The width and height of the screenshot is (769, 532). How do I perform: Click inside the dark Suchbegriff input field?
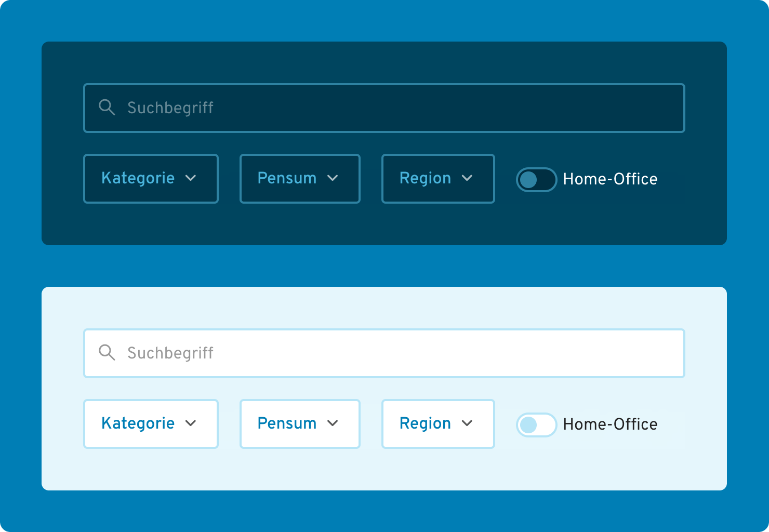click(364, 108)
